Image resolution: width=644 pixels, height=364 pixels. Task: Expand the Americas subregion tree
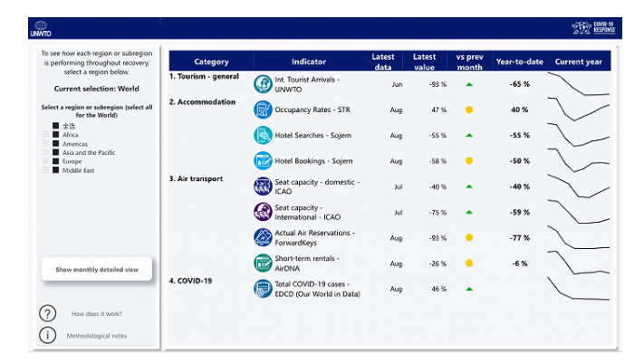pos(45,144)
